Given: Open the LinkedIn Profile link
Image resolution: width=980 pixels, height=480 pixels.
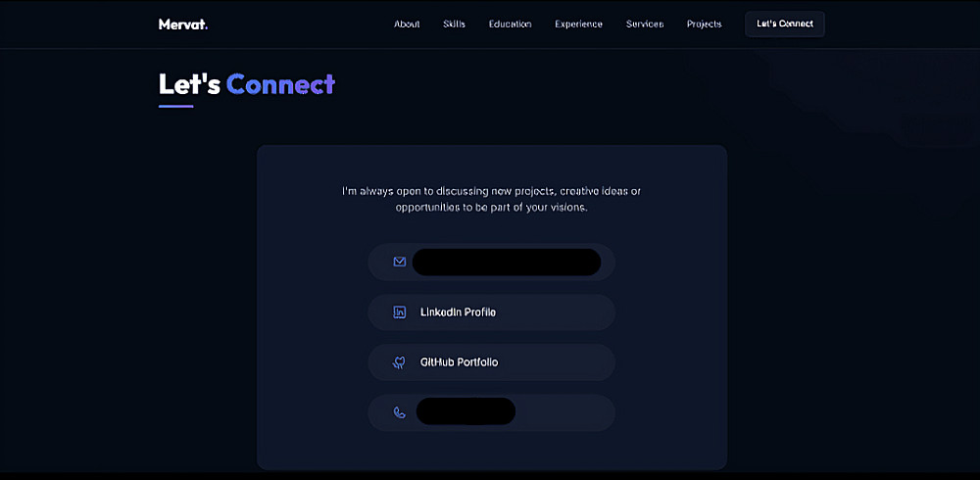Looking at the screenshot, I should point(458,312).
